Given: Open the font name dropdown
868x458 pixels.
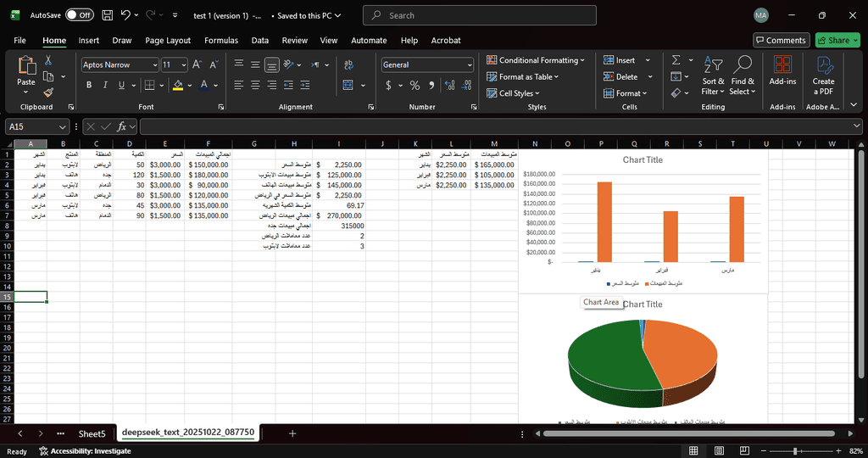Looking at the screenshot, I should point(154,64).
